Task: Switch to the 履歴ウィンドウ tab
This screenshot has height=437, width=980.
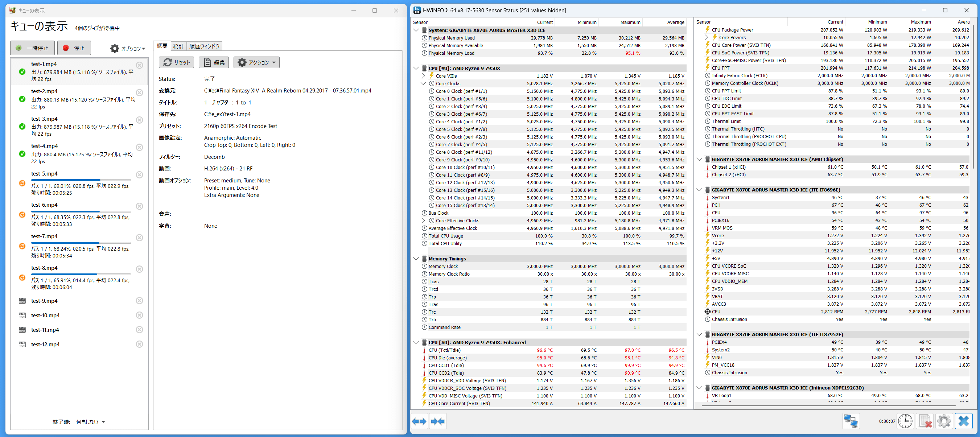Action: (204, 46)
